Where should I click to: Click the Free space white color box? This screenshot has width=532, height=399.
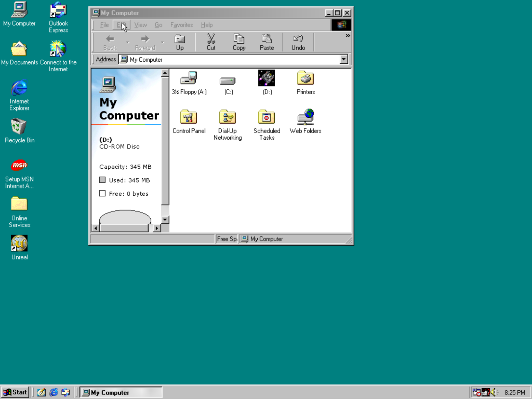coord(102,193)
